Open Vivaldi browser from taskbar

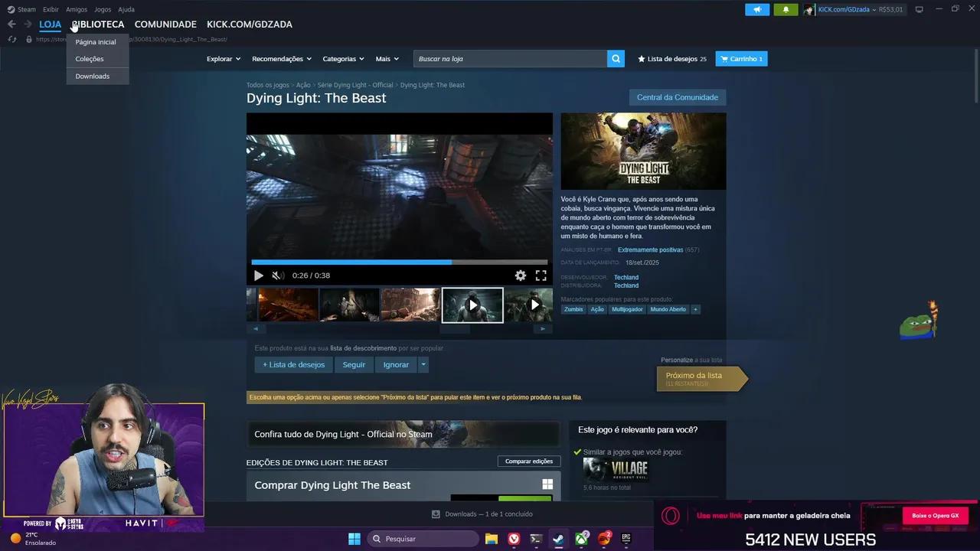514,539
